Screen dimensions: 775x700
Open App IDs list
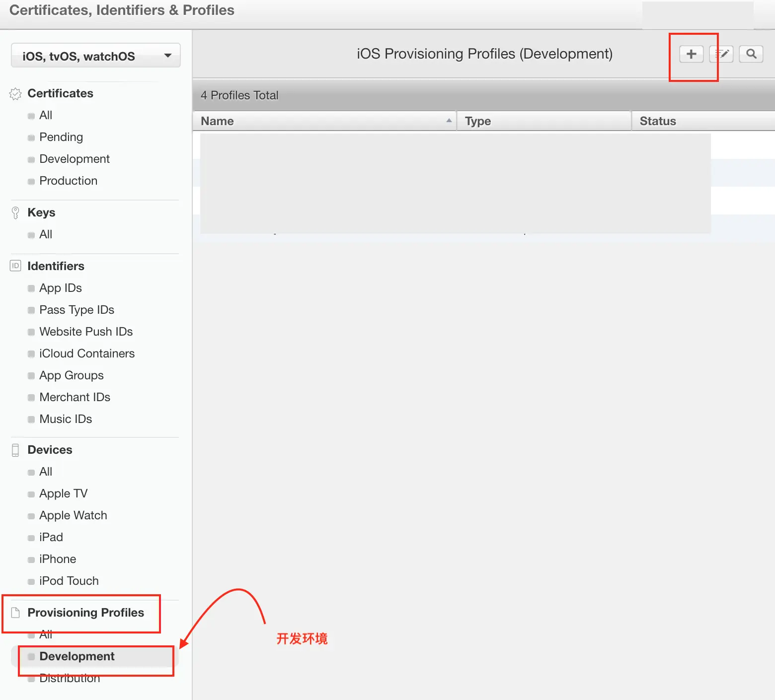pos(61,288)
